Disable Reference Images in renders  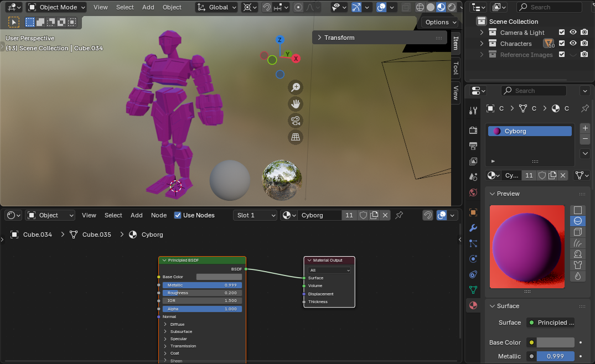pos(584,55)
